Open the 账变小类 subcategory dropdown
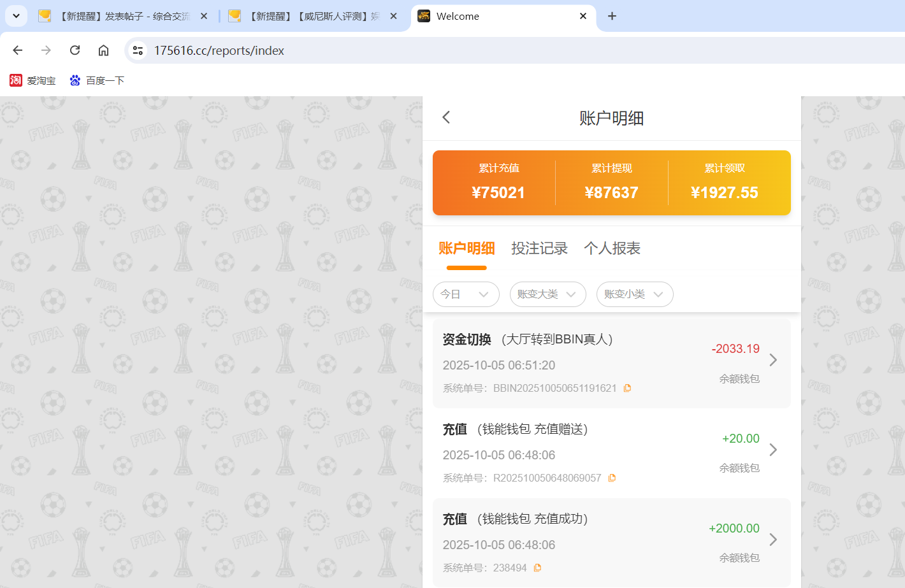 click(635, 294)
